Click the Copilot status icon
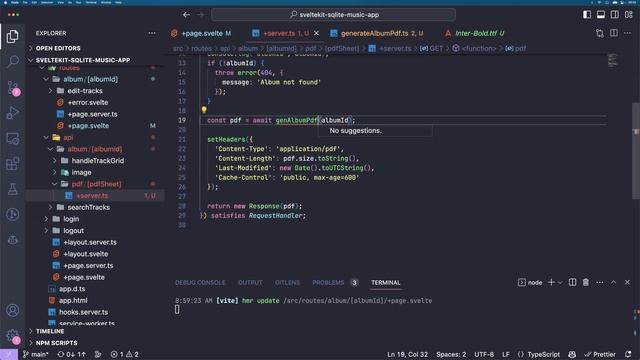This screenshot has height=360, width=640. pyautogui.click(x=572, y=354)
